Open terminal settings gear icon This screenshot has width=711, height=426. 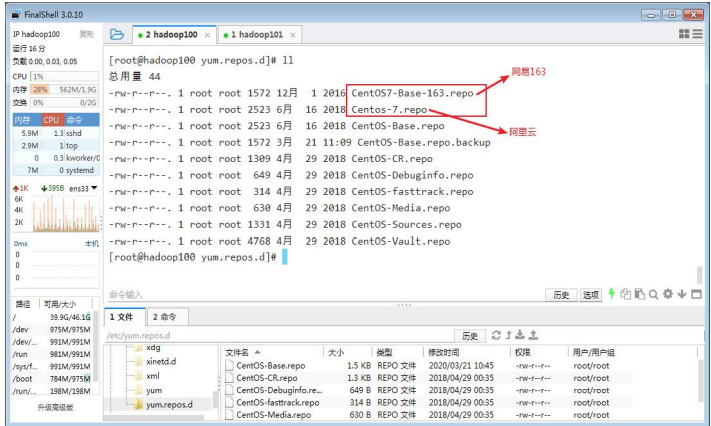(x=668, y=294)
